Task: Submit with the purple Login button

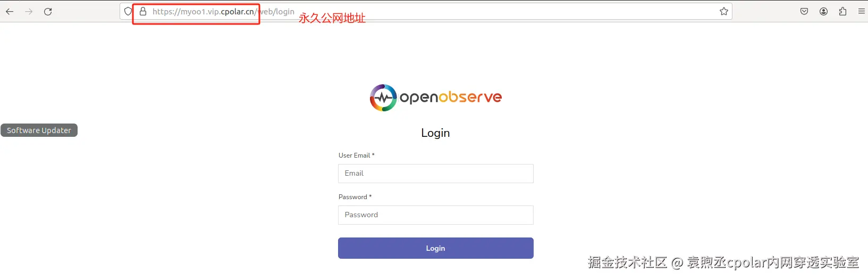Action: (436, 248)
